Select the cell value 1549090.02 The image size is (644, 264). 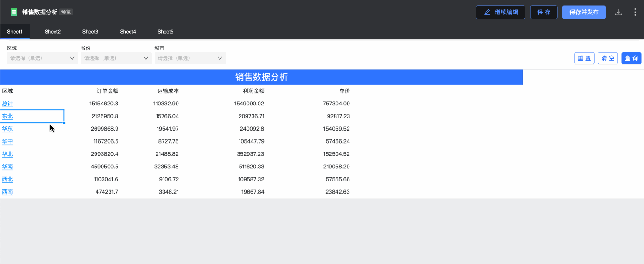pyautogui.click(x=249, y=104)
